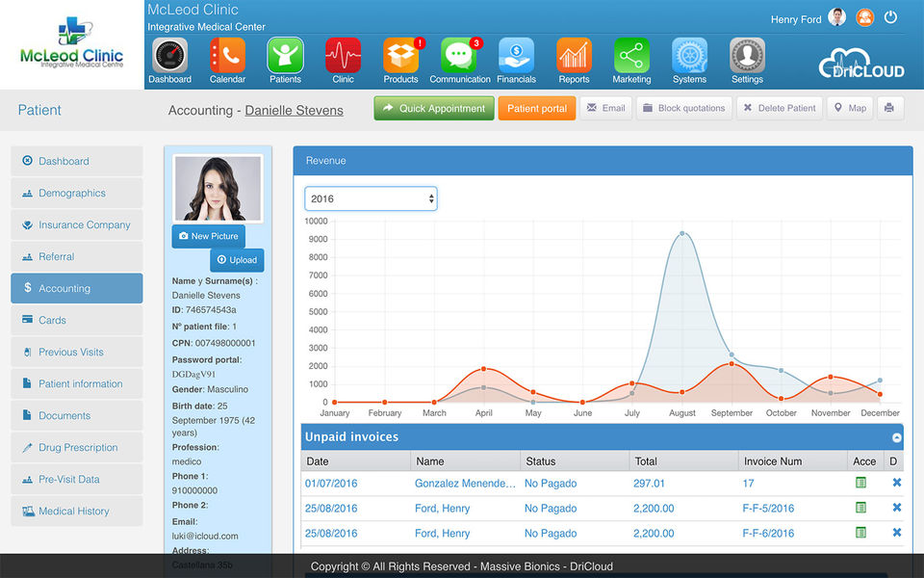Click the Danielle Stevens name link
This screenshot has width=924, height=578.
pyautogui.click(x=295, y=110)
